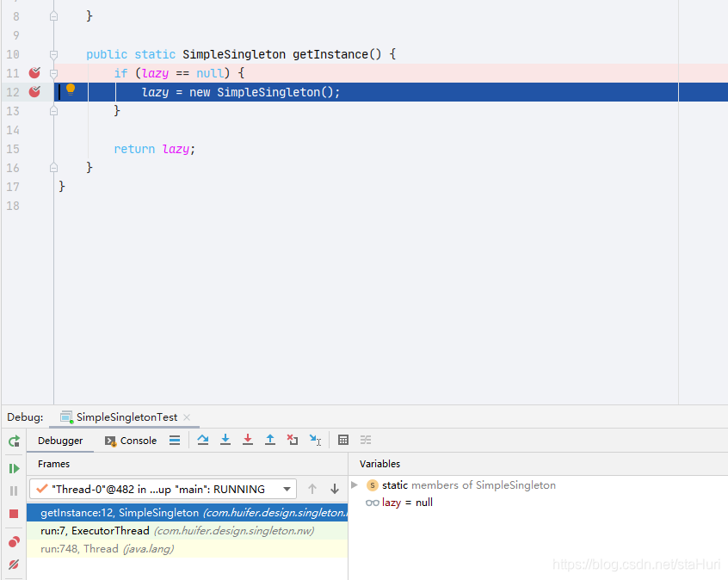Toggle breakpoint on line 12

pyautogui.click(x=34, y=92)
